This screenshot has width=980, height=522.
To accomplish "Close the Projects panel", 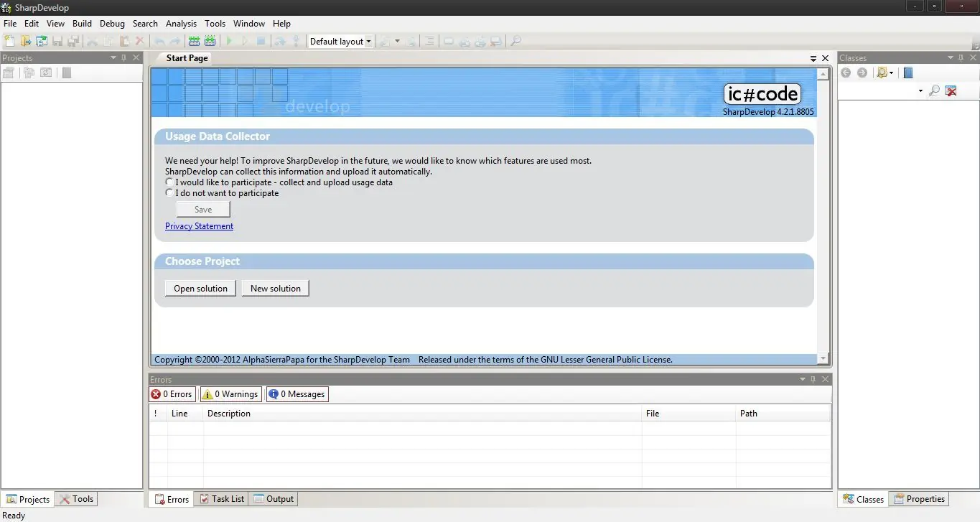I will pyautogui.click(x=136, y=58).
